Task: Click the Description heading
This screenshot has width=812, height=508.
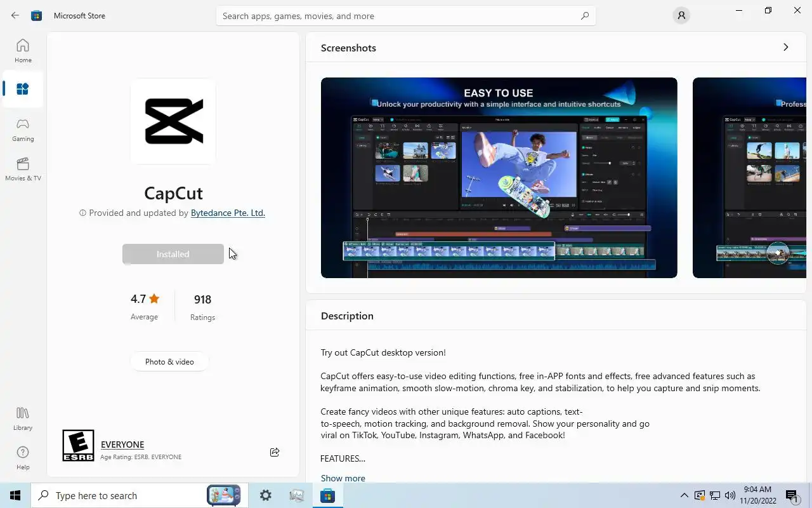Action: [x=347, y=316]
